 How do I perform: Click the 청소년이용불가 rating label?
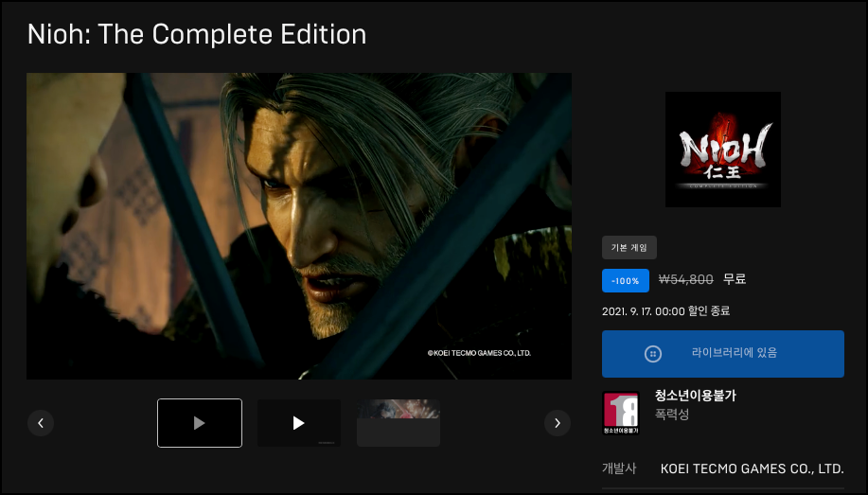point(696,396)
